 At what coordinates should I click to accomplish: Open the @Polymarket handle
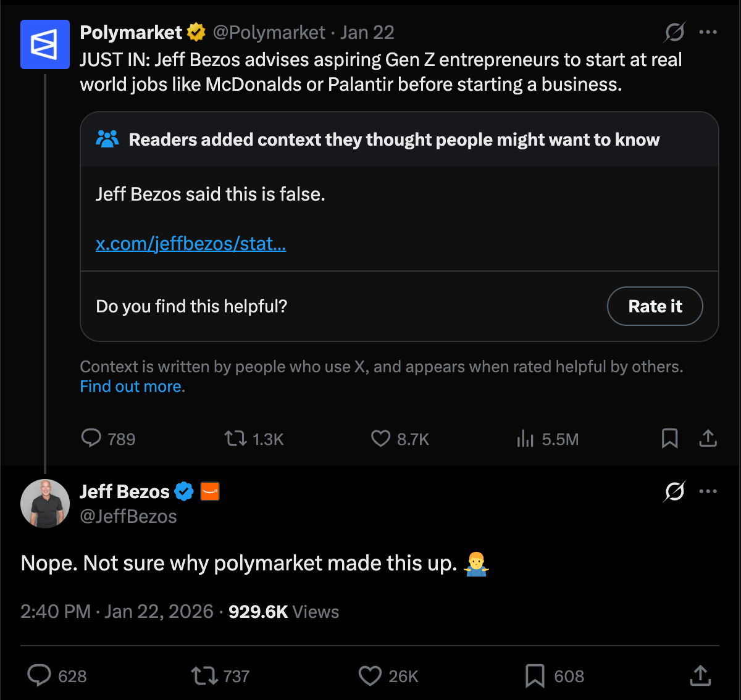(x=269, y=32)
